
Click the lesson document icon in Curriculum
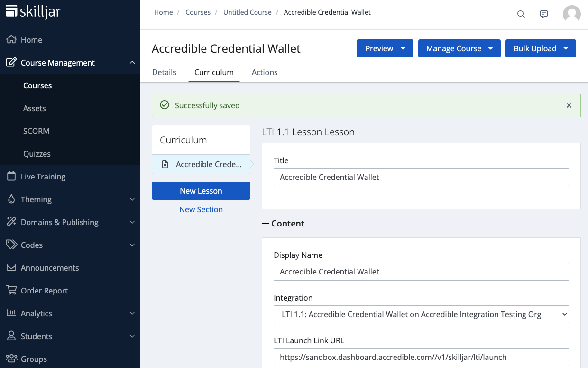(x=165, y=164)
